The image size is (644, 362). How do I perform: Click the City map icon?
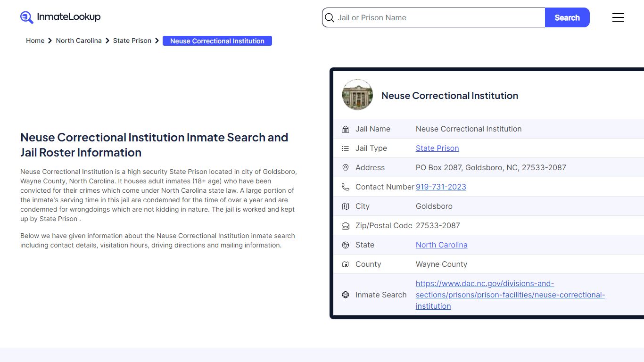(346, 206)
